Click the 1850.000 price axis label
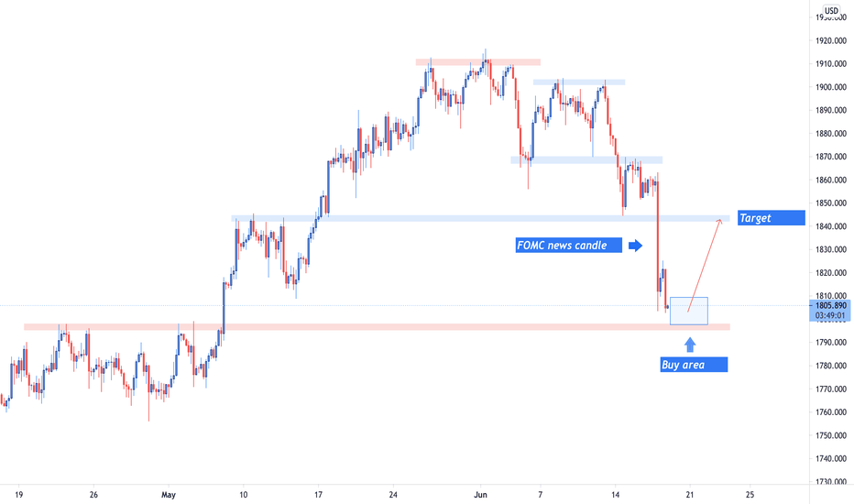854x504 pixels. click(830, 203)
